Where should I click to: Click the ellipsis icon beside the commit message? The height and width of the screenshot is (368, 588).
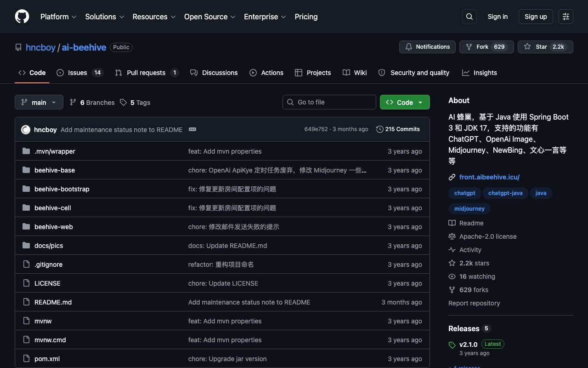coord(192,129)
